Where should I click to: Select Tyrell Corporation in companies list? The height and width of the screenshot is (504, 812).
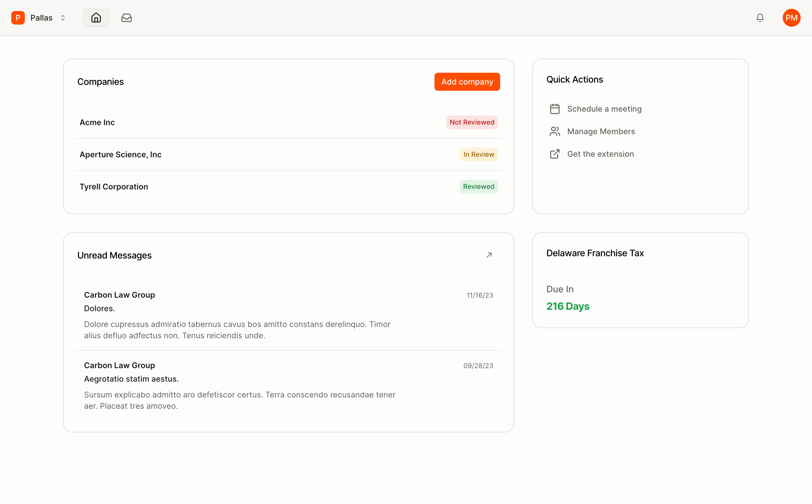point(114,187)
